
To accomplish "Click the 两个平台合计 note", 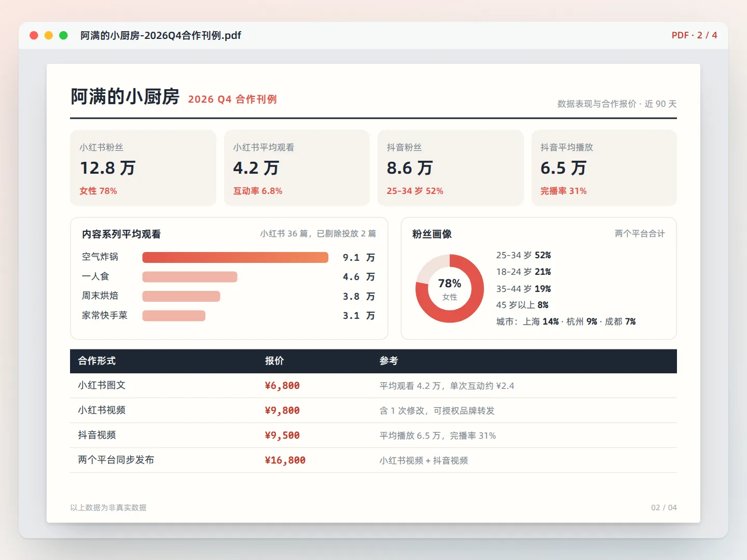I will point(640,234).
